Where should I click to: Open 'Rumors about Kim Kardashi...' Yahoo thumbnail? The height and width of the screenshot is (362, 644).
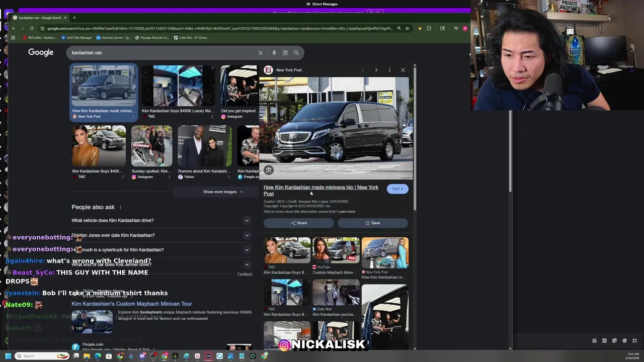click(x=204, y=146)
